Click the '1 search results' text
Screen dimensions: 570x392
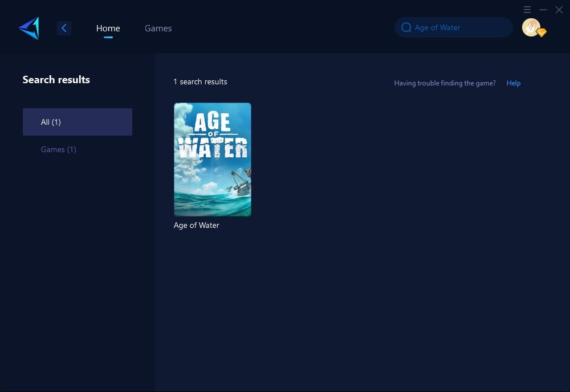coord(200,81)
